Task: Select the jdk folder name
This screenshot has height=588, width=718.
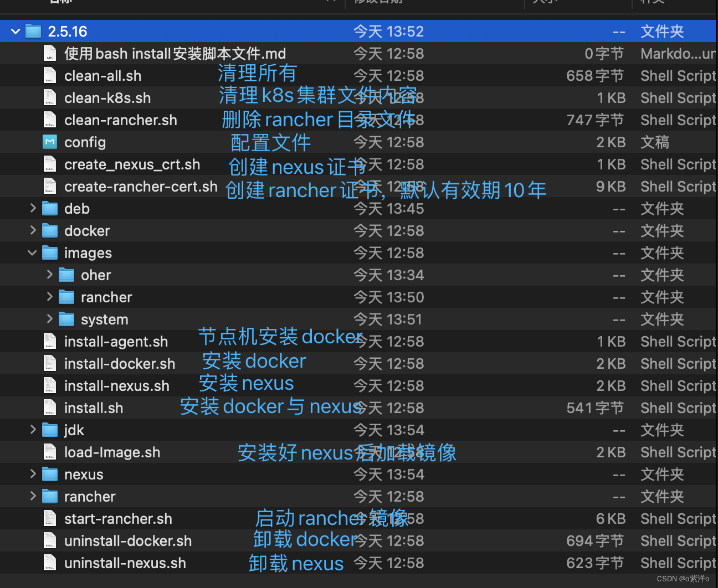Action: 74,431
